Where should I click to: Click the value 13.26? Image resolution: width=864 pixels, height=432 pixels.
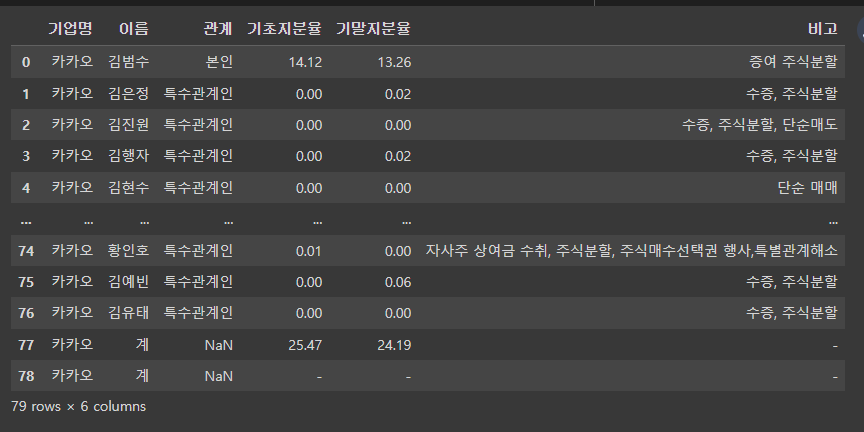tap(395, 62)
